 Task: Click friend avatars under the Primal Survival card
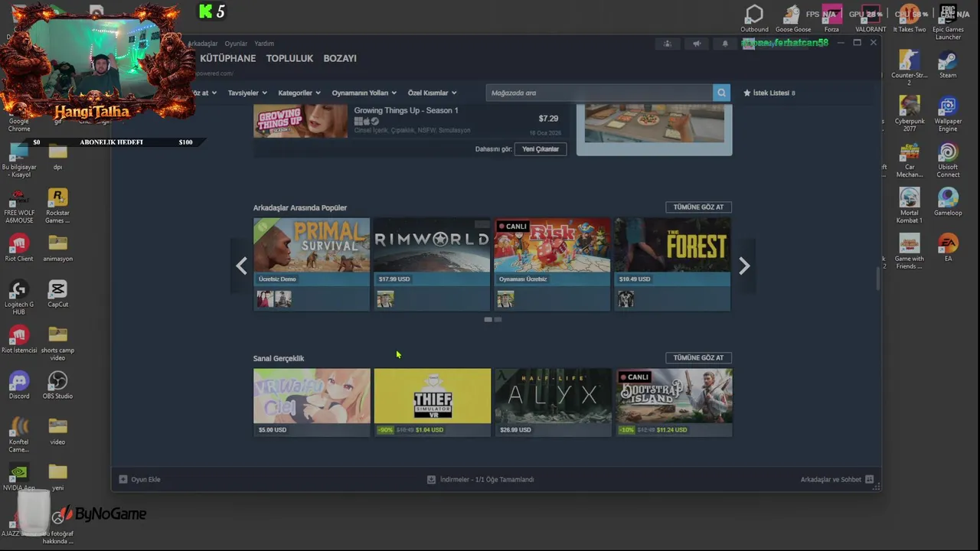[x=274, y=299]
